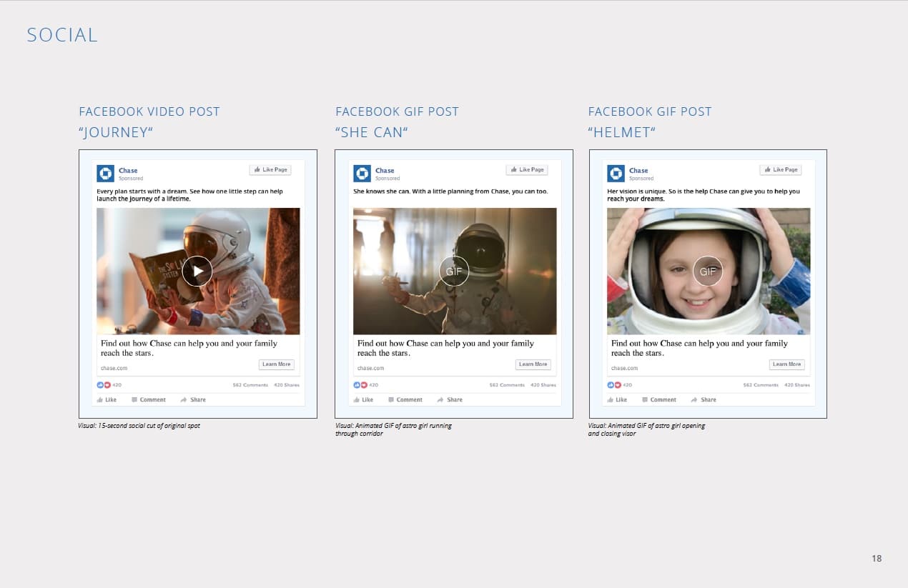Click the FACEBOOK VIDEO POST heading

pos(149,111)
